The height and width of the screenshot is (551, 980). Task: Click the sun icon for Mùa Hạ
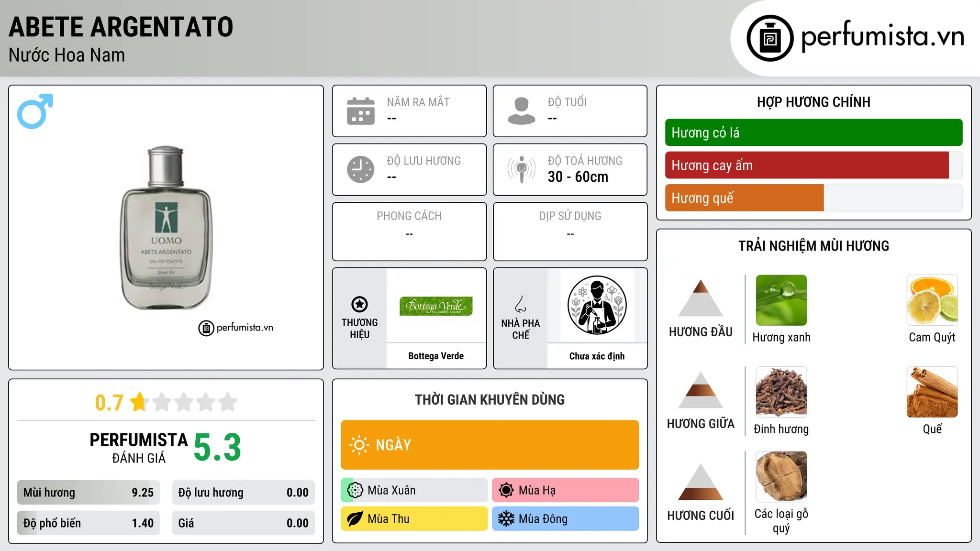[x=506, y=490]
